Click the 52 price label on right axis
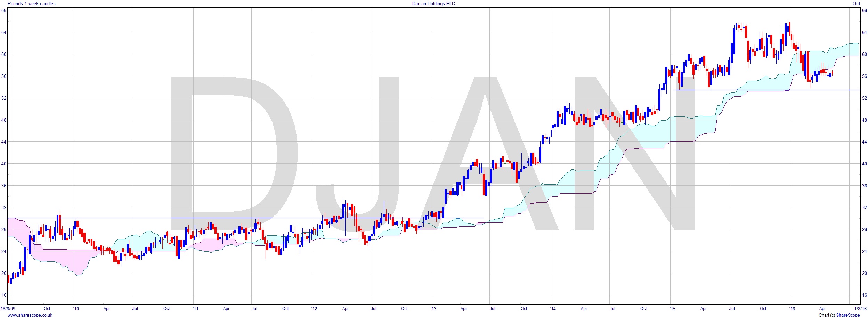Screen dimensions: 868x318 pyautogui.click(x=864, y=98)
